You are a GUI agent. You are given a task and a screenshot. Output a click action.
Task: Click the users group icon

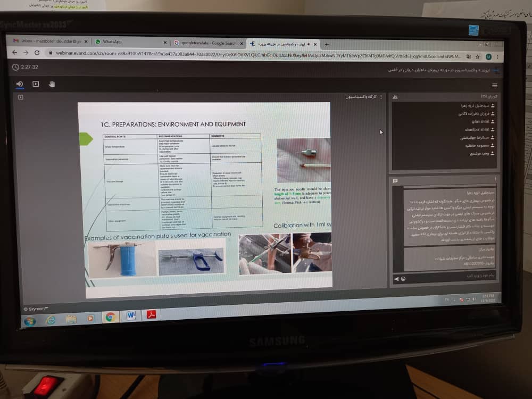pos(395,97)
